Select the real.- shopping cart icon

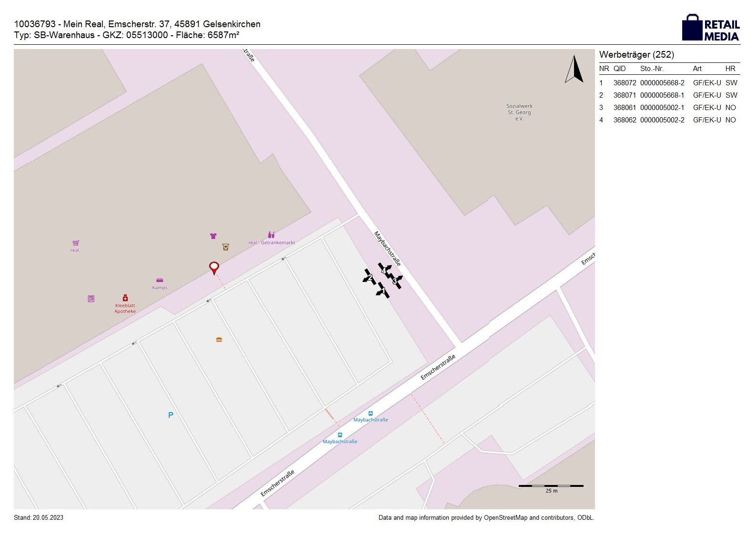[x=76, y=243]
